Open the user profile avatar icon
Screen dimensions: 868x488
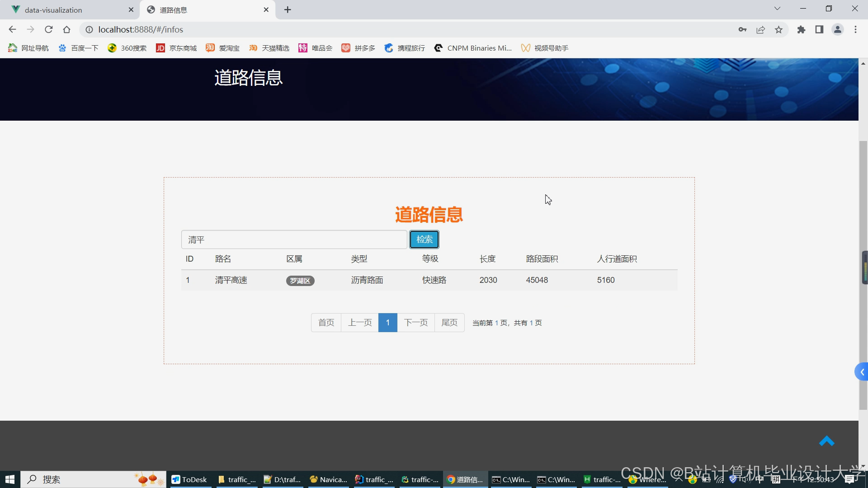pyautogui.click(x=838, y=29)
